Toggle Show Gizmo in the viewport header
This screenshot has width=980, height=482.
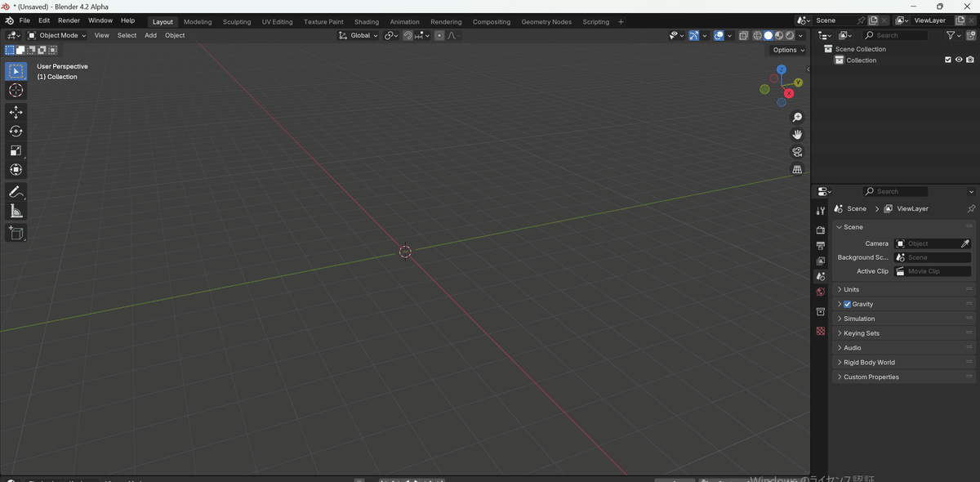point(693,35)
